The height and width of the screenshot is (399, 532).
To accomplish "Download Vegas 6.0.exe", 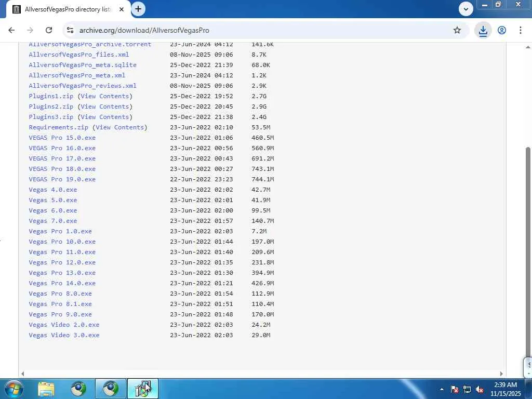I will [53, 210].
